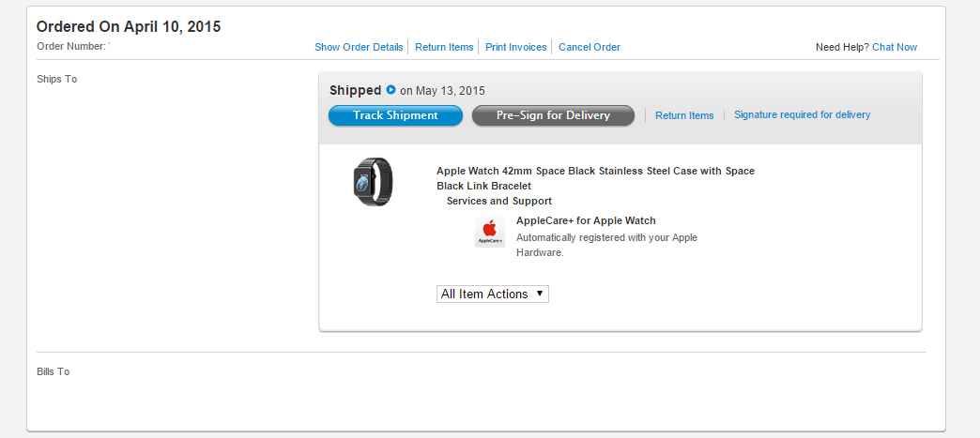Image resolution: width=980 pixels, height=438 pixels.
Task: Click the AppleCare+ for Apple Watch title
Action: pyautogui.click(x=586, y=220)
